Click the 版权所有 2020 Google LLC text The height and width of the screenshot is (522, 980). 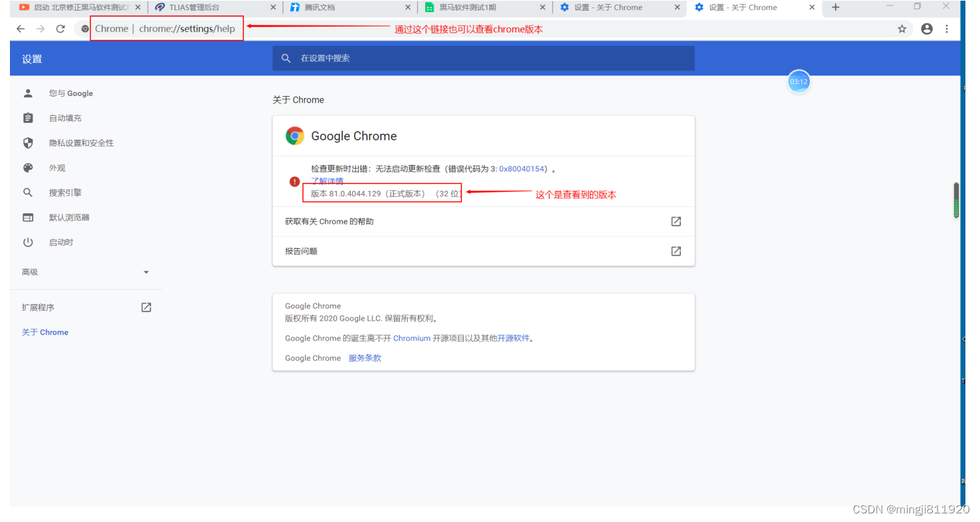click(362, 318)
